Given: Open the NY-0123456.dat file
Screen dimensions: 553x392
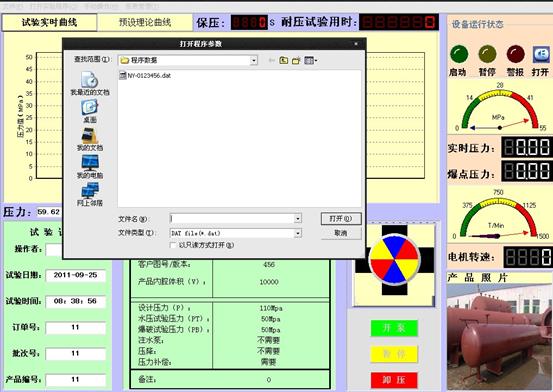Looking at the screenshot, I should 145,75.
